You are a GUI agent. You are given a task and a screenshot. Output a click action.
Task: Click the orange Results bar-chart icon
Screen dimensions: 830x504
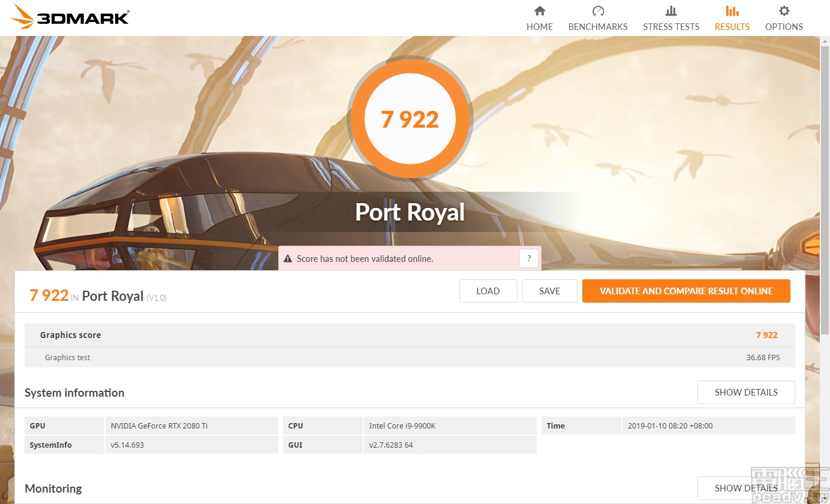click(x=732, y=10)
